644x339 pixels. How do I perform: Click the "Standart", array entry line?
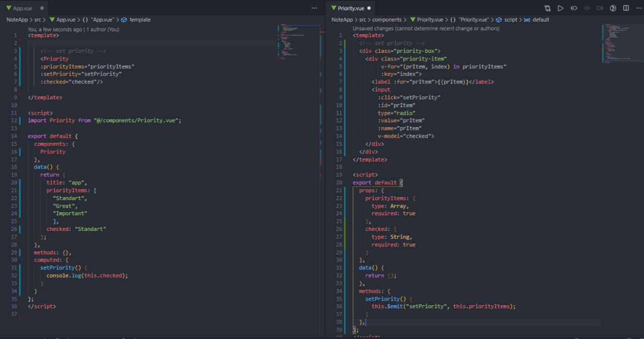pyautogui.click(x=70, y=198)
